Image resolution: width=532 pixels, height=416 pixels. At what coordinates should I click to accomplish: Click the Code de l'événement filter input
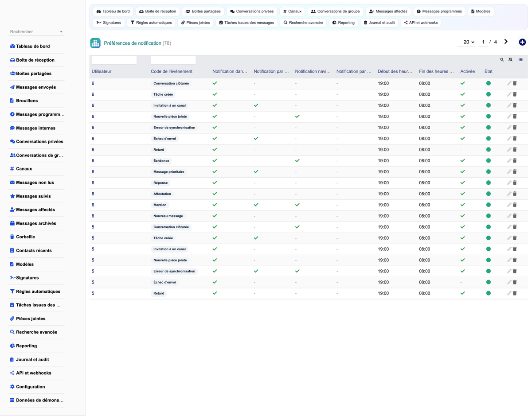click(x=173, y=60)
